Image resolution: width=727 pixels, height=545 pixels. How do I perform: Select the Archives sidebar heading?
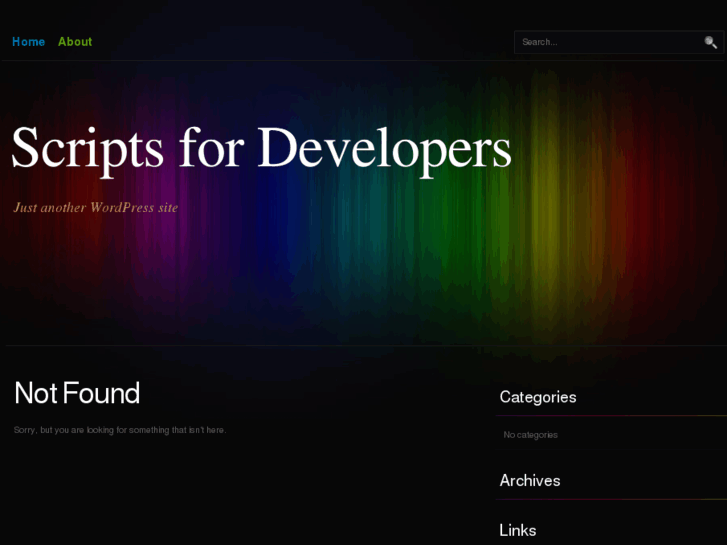(x=530, y=481)
